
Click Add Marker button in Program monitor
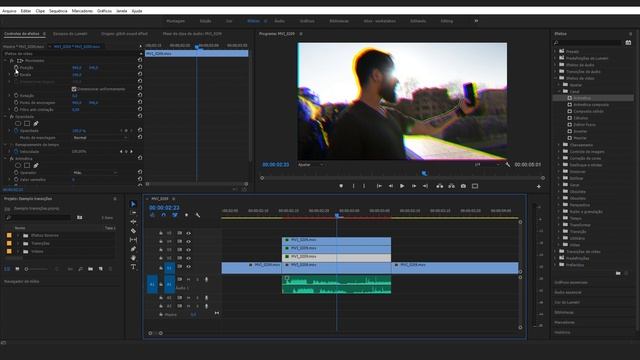[x=341, y=186]
